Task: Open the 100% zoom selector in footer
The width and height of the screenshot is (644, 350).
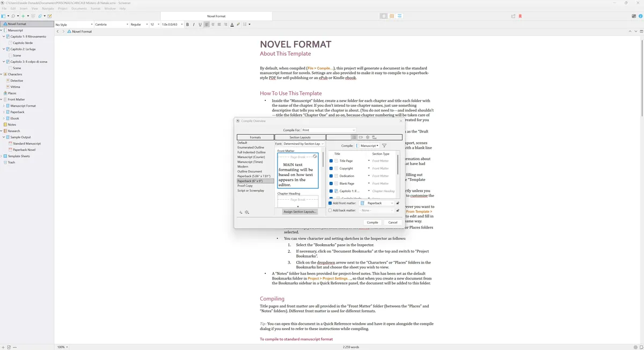Action: [x=63, y=347]
